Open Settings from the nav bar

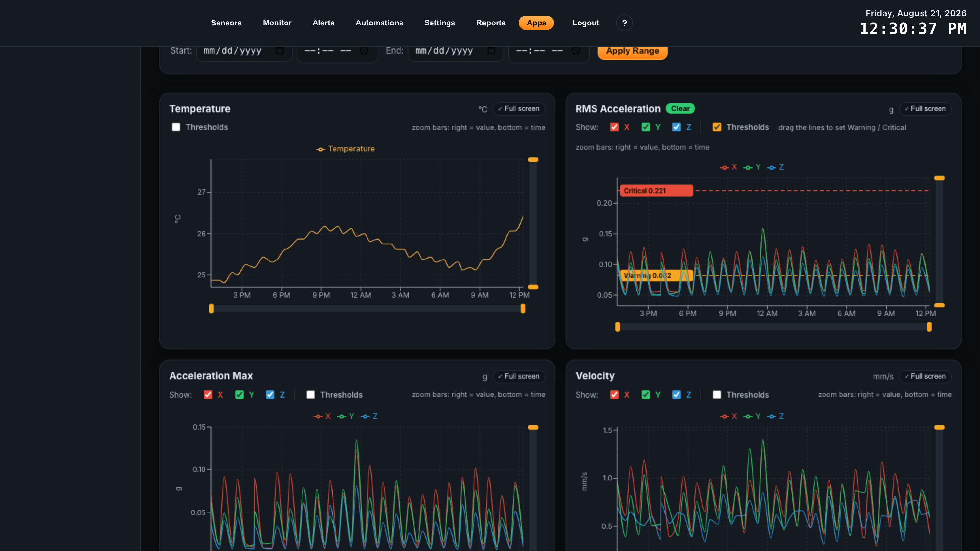point(439,23)
